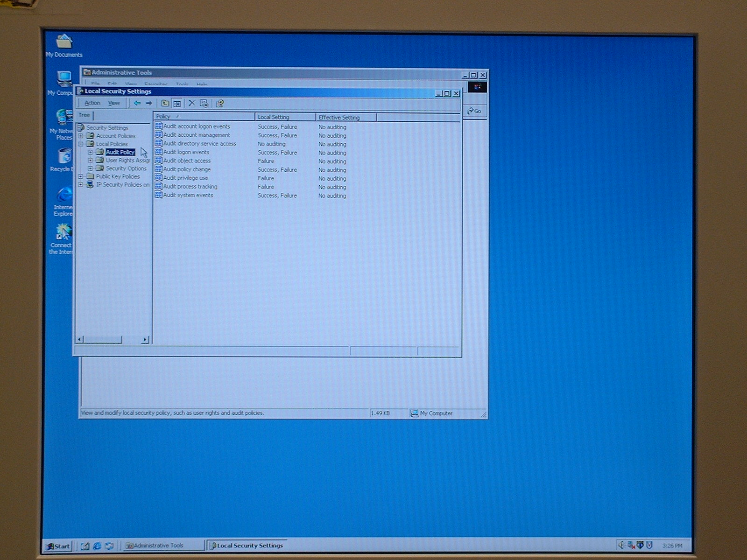
Task: Expand the Account Policies tree node
Action: click(81, 136)
